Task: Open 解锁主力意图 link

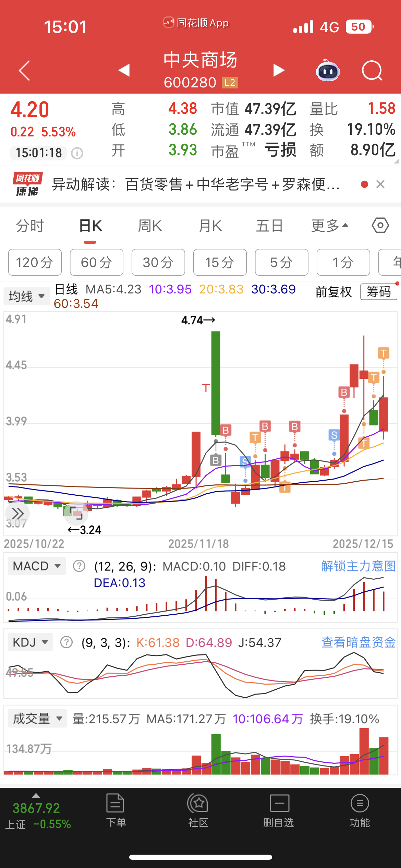Action: tap(359, 566)
